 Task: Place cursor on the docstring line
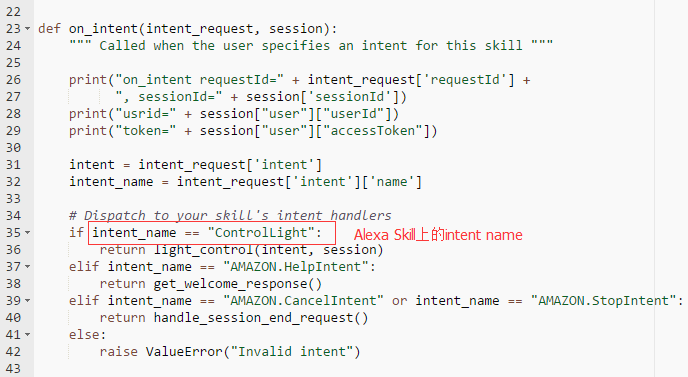click(311, 46)
